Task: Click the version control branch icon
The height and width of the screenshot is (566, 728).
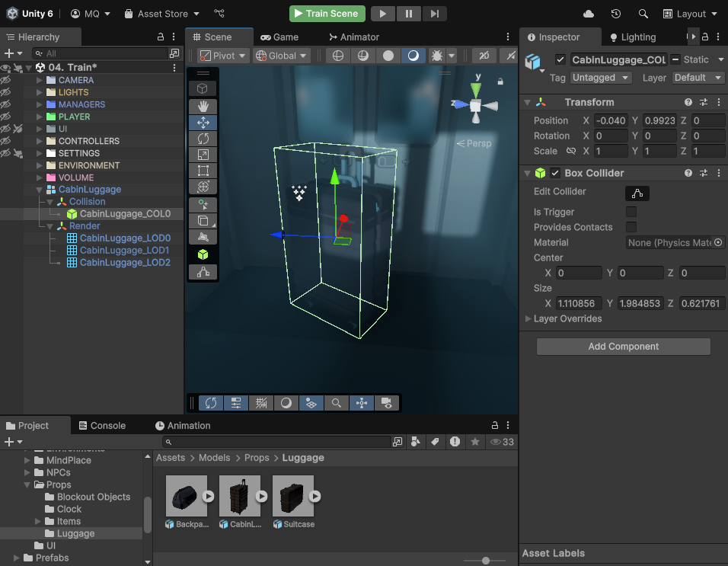Action: (219, 14)
